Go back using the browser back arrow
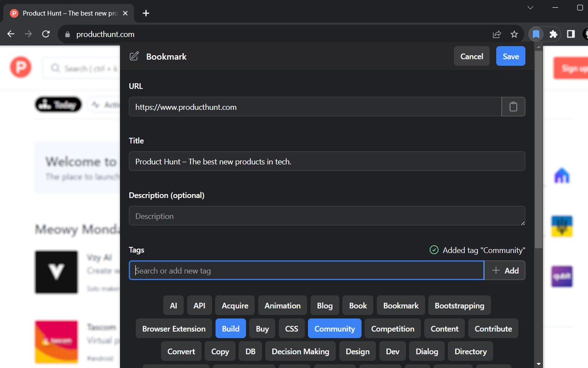 coord(11,34)
